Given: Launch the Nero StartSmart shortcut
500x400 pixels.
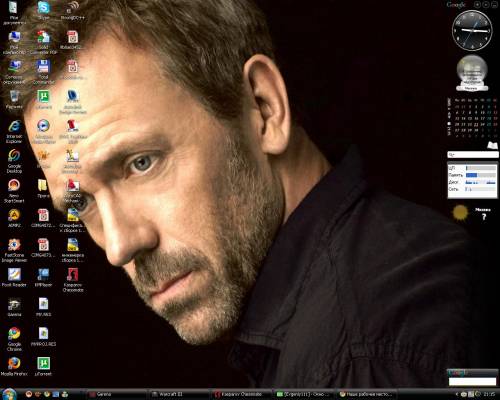Looking at the screenshot, I should click(x=14, y=191).
